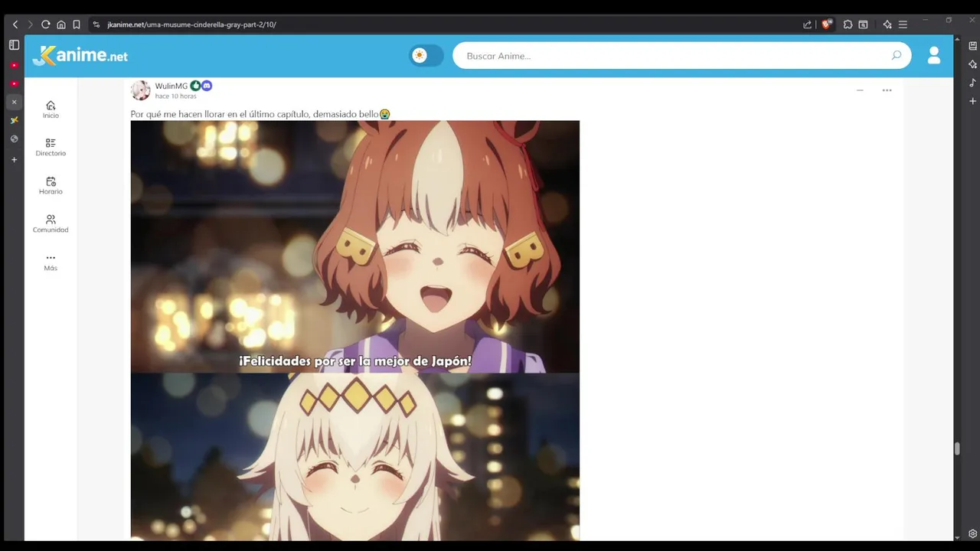Image resolution: width=980 pixels, height=551 pixels.
Task: Open the reading list sidebar icon
Action: 972,46
